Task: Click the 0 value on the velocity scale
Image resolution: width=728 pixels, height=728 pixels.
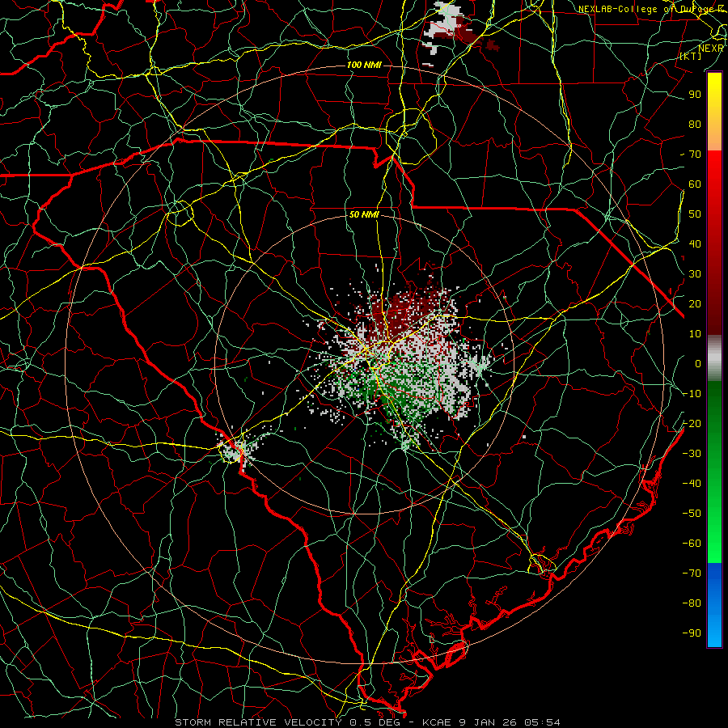Action: [698, 364]
